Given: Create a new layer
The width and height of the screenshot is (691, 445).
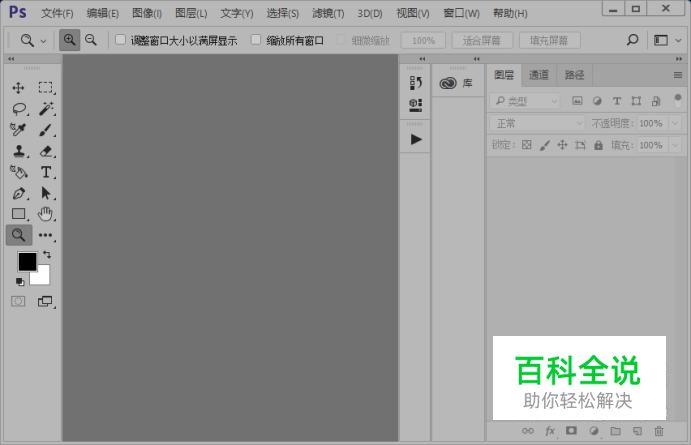Looking at the screenshot, I should 637,431.
